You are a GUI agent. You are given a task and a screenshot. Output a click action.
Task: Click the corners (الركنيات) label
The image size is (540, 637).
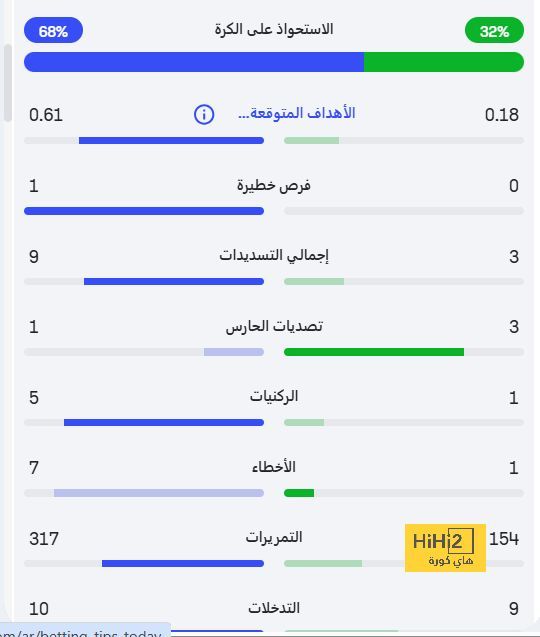pyautogui.click(x=274, y=397)
